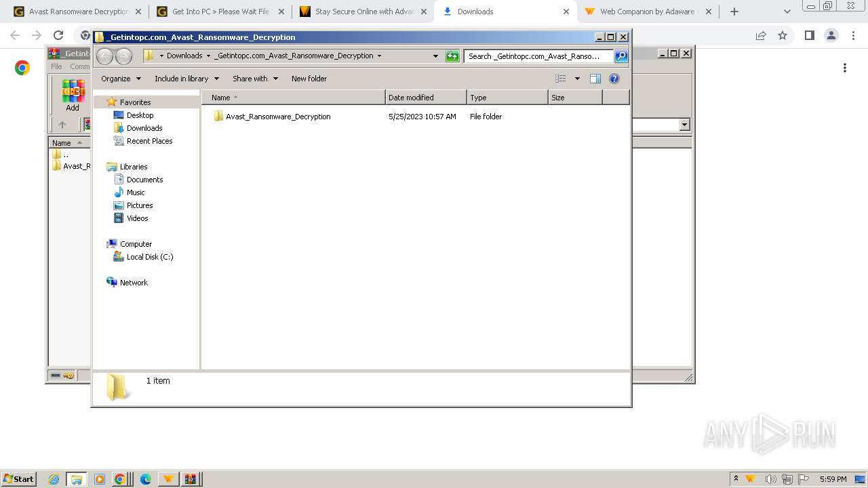Click the Explorer search magnifier button
The width and height of the screenshot is (868, 488).
[x=621, y=56]
